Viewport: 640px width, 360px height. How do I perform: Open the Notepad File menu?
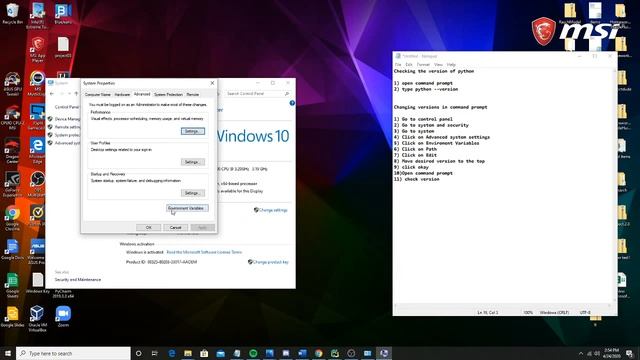pos(398,64)
